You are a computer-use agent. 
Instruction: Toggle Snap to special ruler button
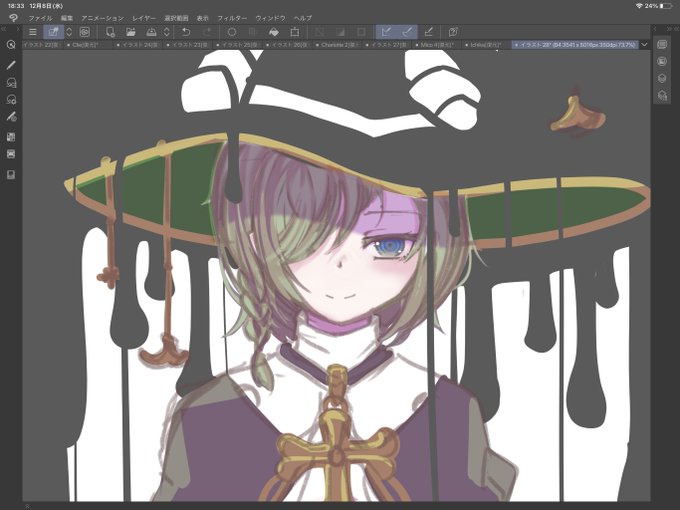[x=407, y=32]
